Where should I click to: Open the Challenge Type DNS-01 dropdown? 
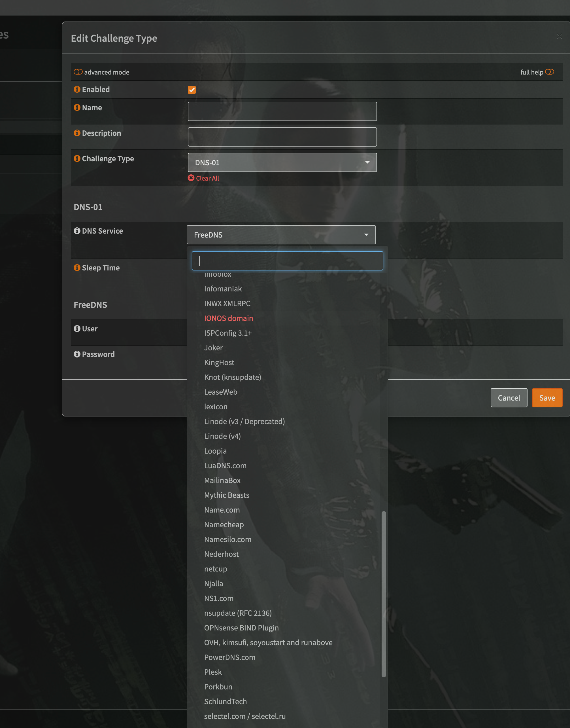coord(282,162)
